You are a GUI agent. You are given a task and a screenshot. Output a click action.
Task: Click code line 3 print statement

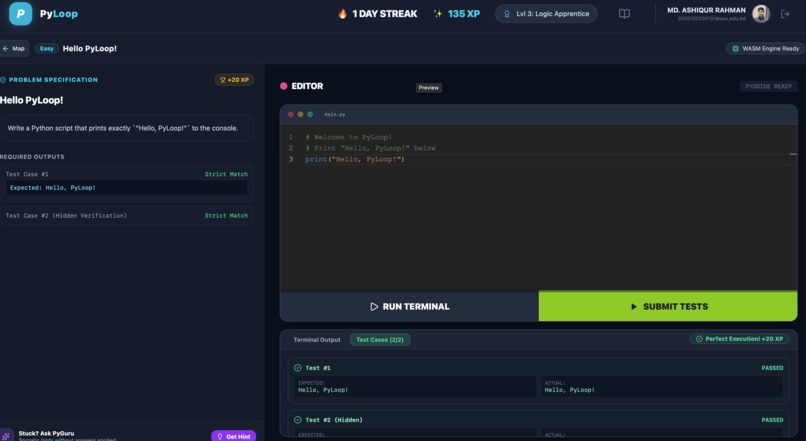click(x=355, y=159)
